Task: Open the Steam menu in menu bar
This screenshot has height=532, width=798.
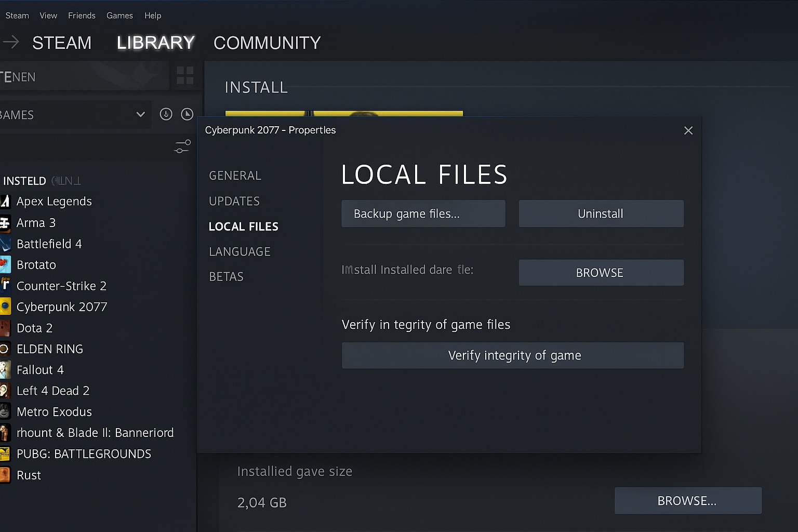Action: click(17, 16)
